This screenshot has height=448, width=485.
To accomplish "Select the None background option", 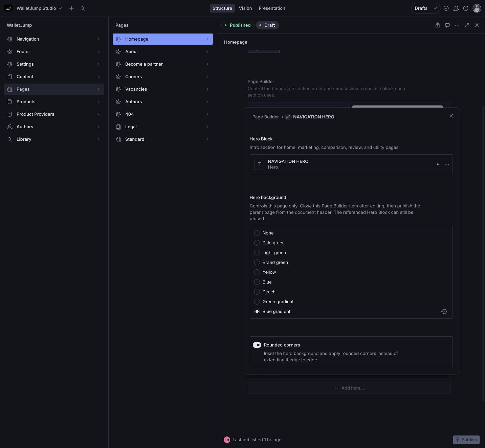I will click(x=257, y=233).
